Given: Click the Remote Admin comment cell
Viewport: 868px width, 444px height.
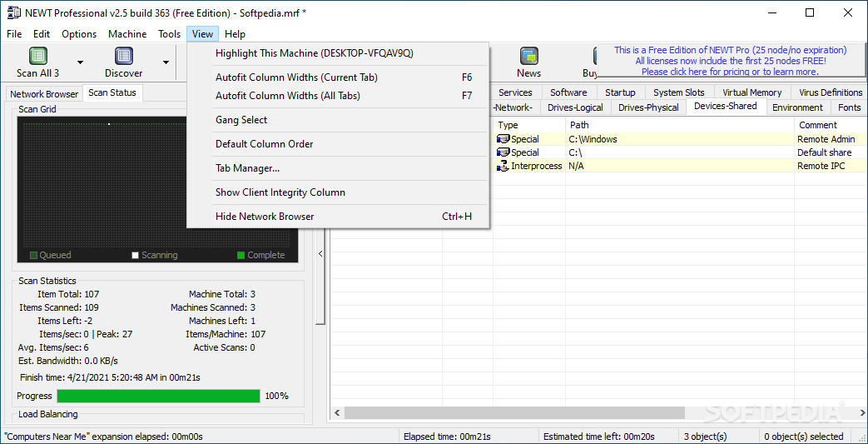Looking at the screenshot, I should click(x=831, y=139).
